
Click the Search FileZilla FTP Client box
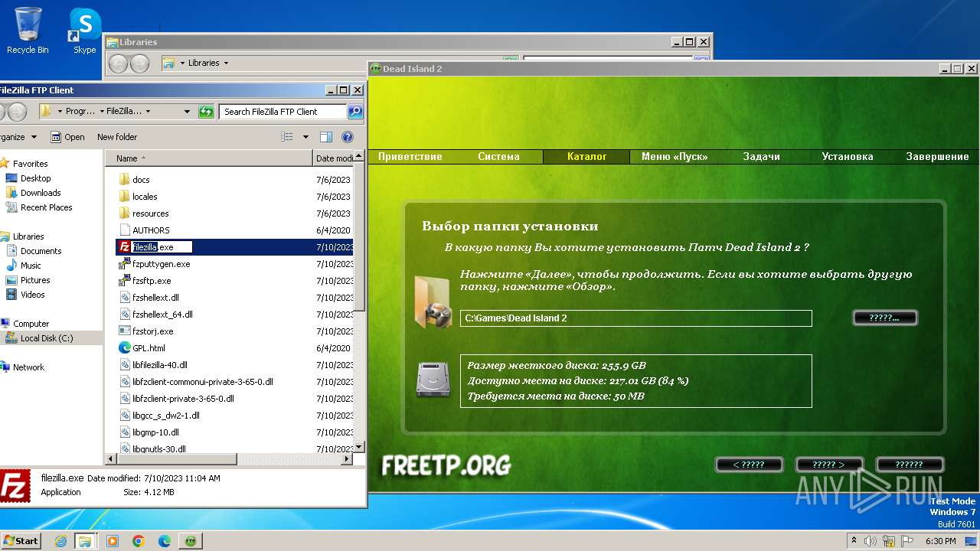pos(282,112)
